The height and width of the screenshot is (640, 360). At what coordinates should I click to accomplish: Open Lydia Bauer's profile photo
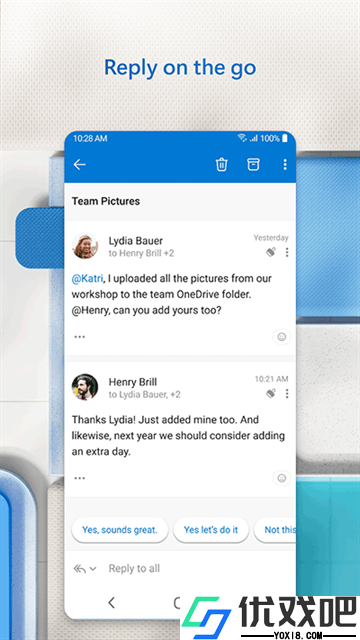85,246
